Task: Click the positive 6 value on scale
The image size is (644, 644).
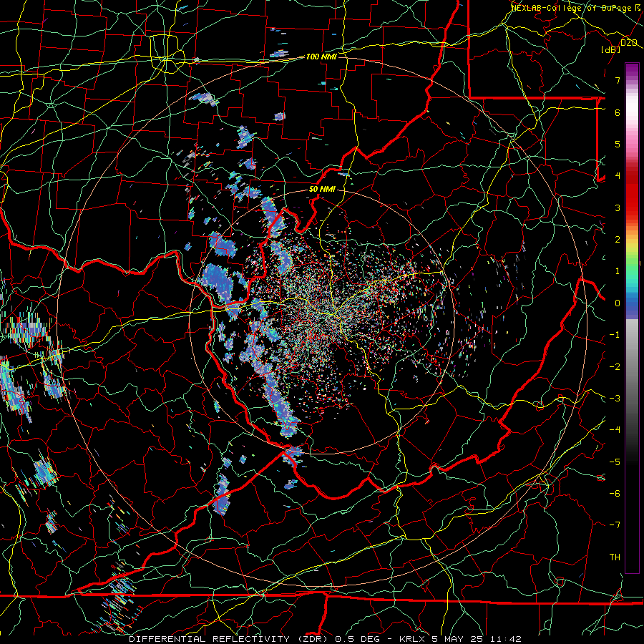Action: click(x=618, y=112)
